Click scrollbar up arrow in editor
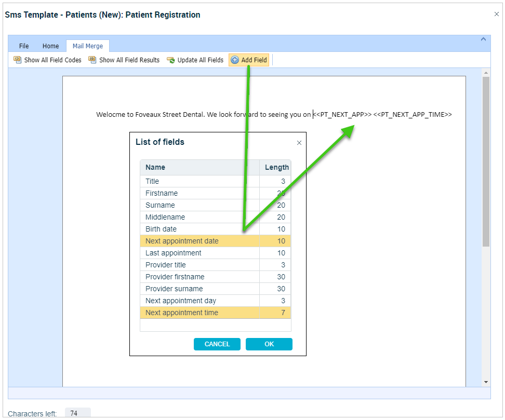Image resolution: width=505 pixels, height=420 pixels. click(486, 73)
